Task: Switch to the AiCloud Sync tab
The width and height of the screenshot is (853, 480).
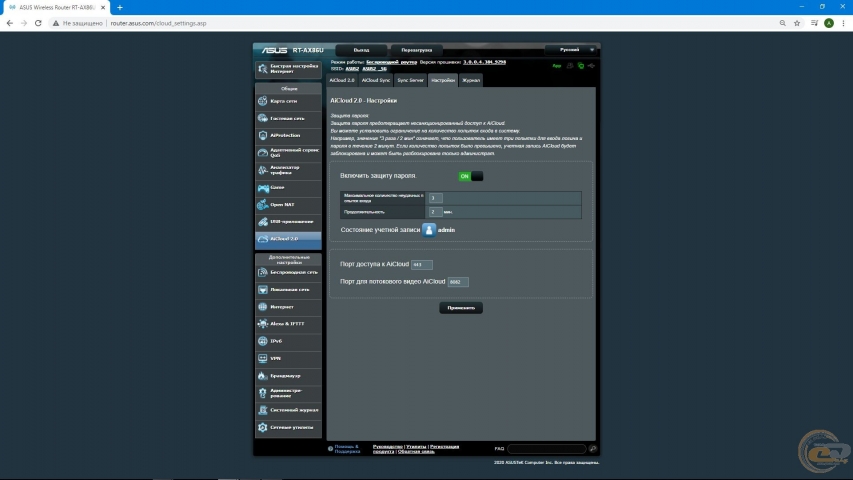Action: (x=376, y=80)
